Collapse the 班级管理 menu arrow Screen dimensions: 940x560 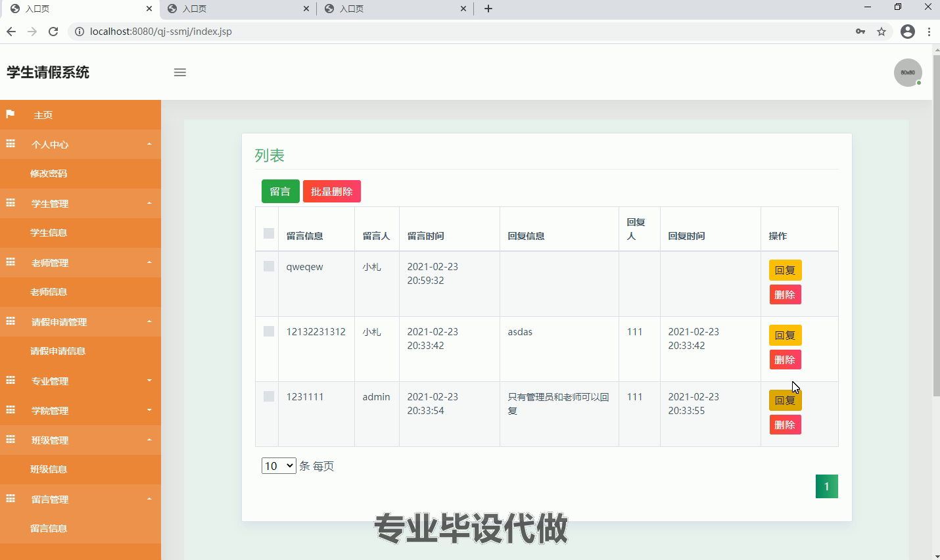point(149,440)
